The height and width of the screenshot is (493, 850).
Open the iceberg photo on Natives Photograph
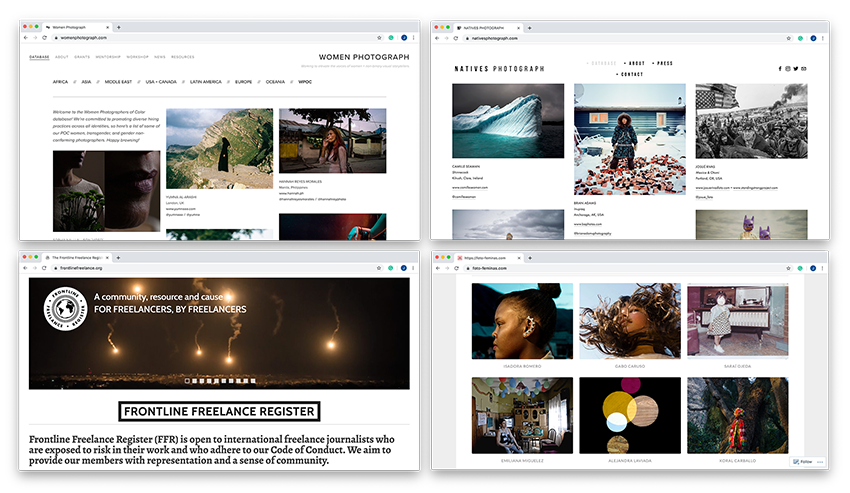(508, 121)
